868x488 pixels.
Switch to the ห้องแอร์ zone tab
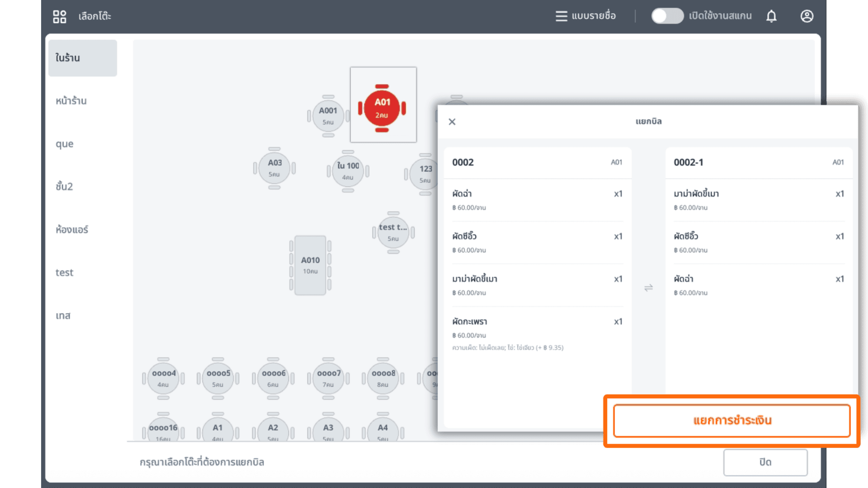[72, 230]
